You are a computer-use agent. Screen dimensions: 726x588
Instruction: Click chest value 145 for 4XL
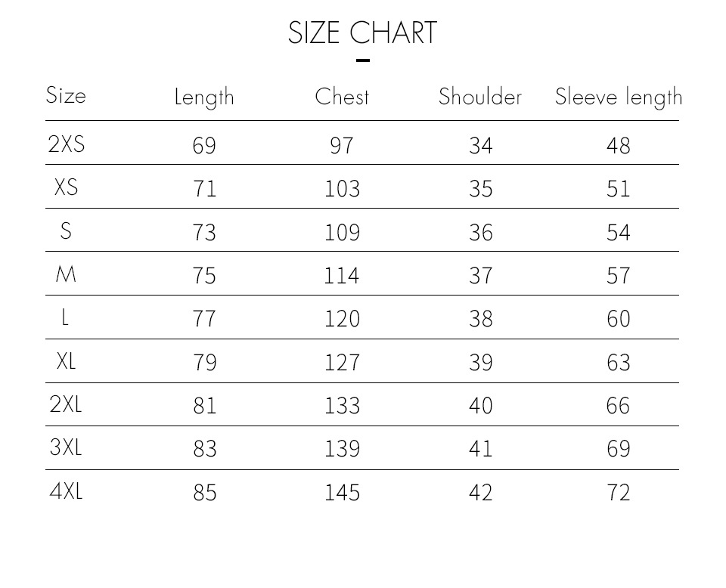coord(342,492)
